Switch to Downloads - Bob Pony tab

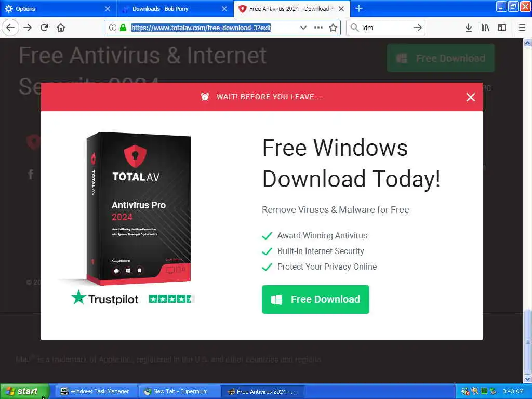[175, 9]
